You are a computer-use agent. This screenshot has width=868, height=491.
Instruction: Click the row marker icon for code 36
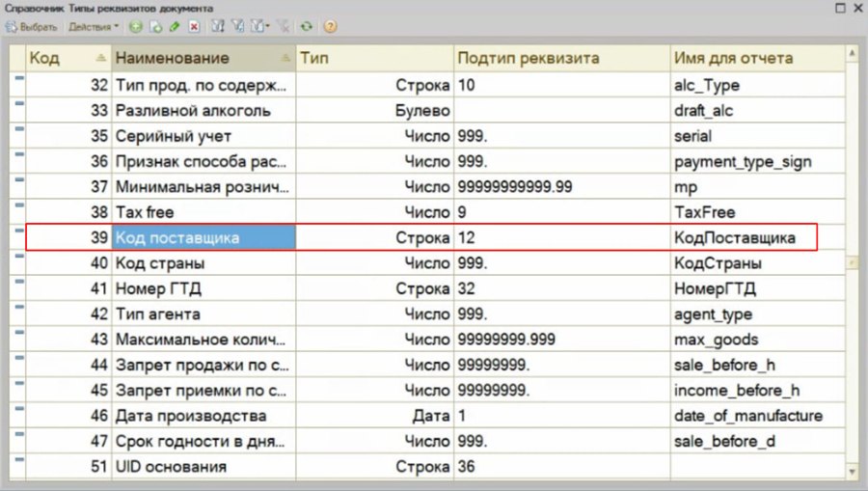click(x=18, y=154)
